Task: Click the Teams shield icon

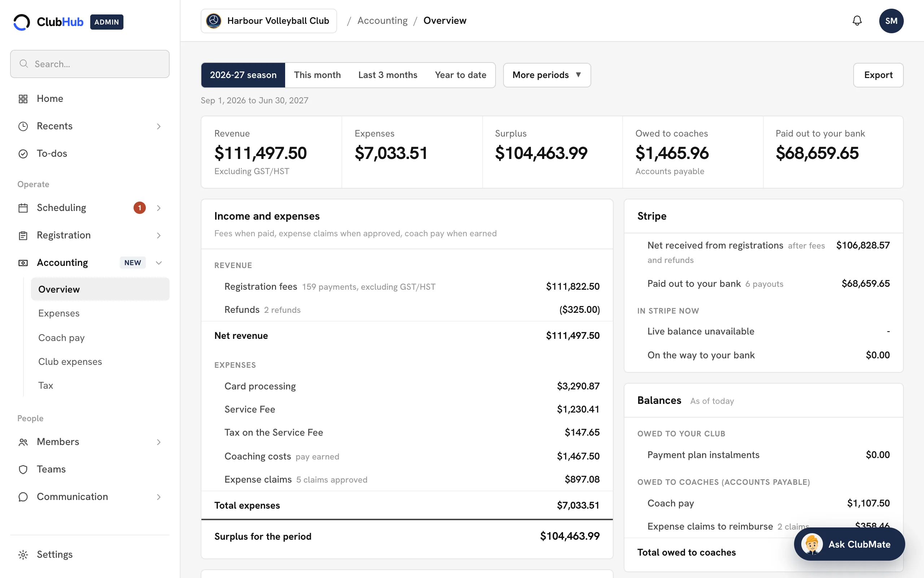Action: [x=23, y=469]
